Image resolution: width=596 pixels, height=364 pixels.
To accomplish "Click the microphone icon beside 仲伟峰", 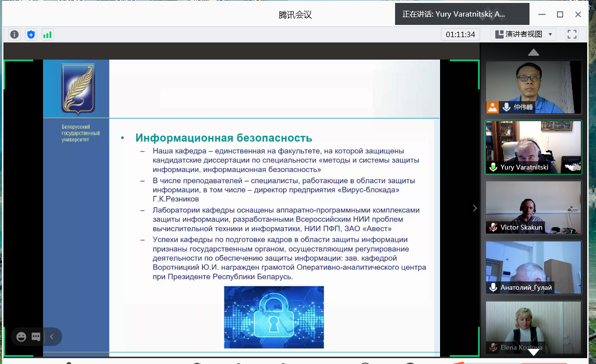I will [x=507, y=107].
